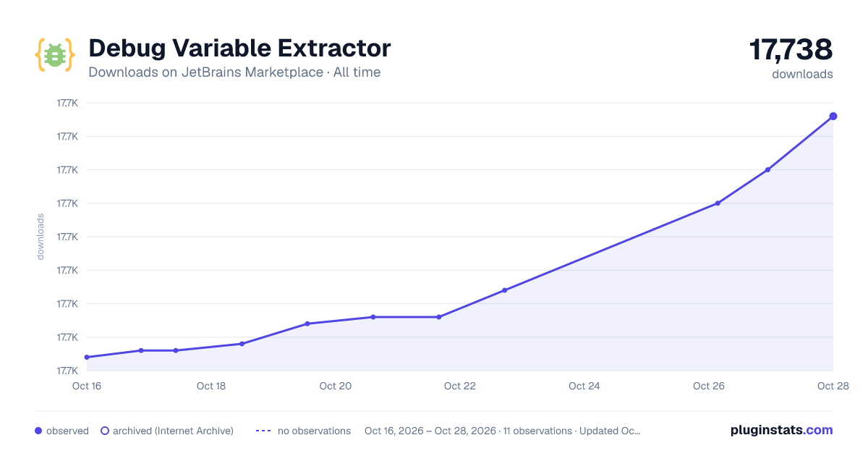This screenshot has height=456, width=868.
Task: Click the dashed 'no observations' legend line
Action: (263, 431)
